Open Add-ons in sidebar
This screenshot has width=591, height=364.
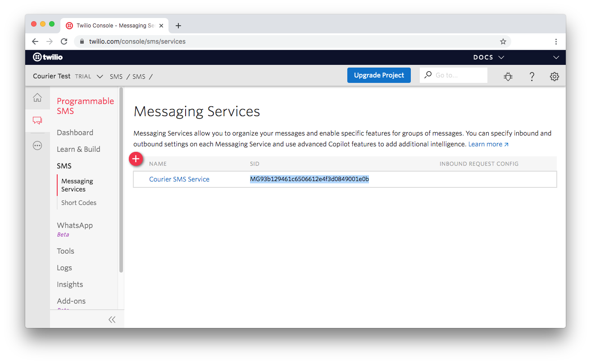tap(71, 301)
